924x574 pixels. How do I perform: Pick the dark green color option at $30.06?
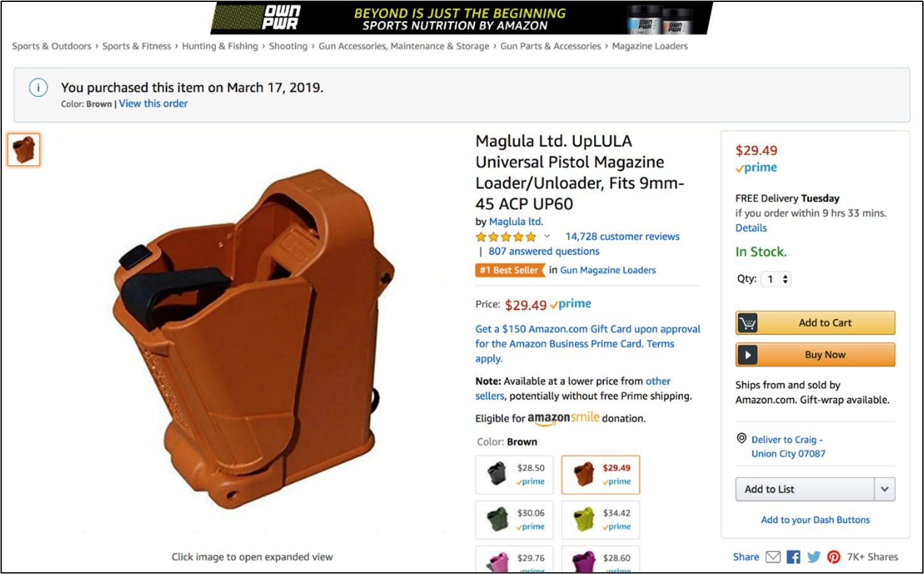[514, 520]
